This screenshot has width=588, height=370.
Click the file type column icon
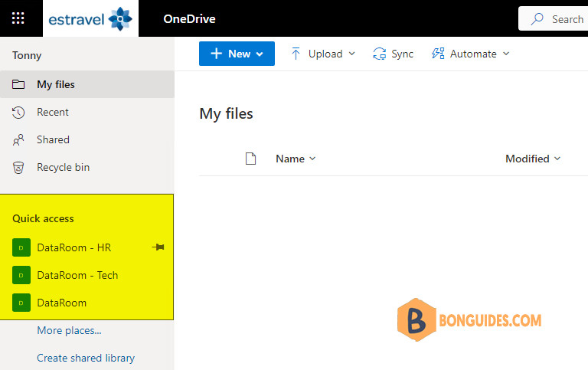tap(250, 159)
